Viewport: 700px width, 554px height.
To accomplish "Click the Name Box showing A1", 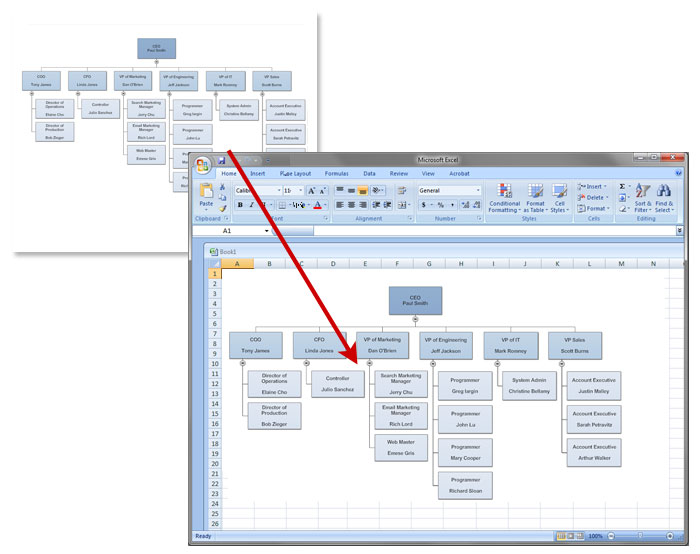I will coord(229,231).
